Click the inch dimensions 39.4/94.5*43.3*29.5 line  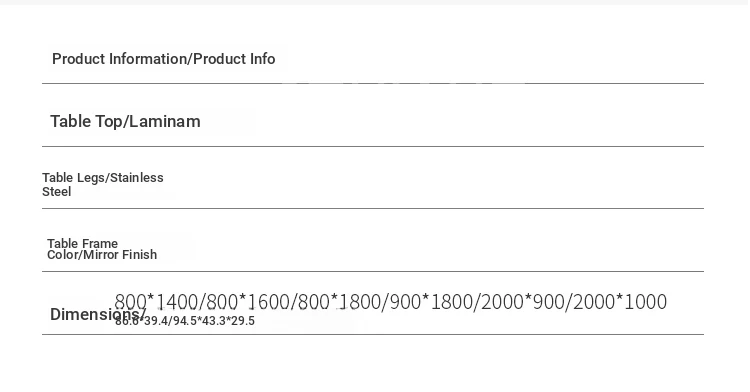click(x=185, y=321)
